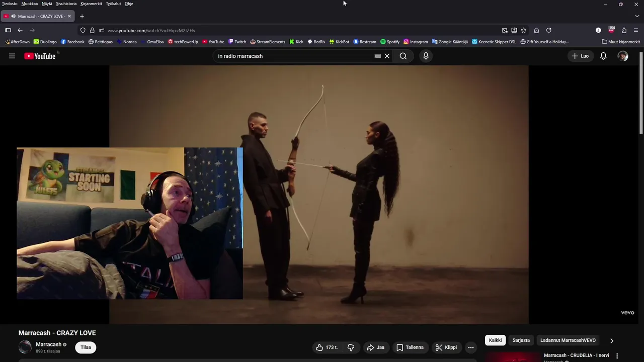The image size is (644, 362).
Task: Clear the search text with the X
Action: tap(387, 56)
